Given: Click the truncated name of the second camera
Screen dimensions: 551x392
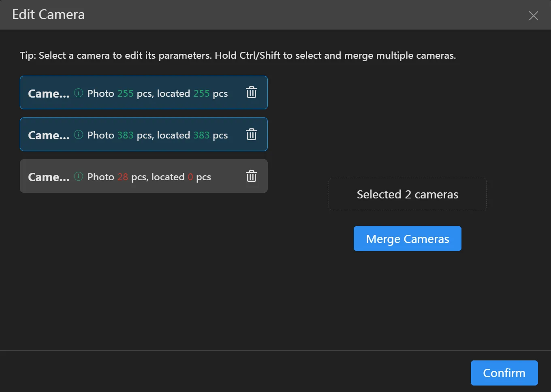Looking at the screenshot, I should coord(49,135).
